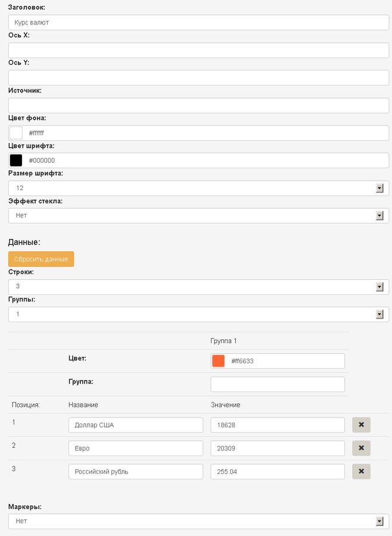
Task: Delete row 1 Доллар США entry
Action: [361, 425]
